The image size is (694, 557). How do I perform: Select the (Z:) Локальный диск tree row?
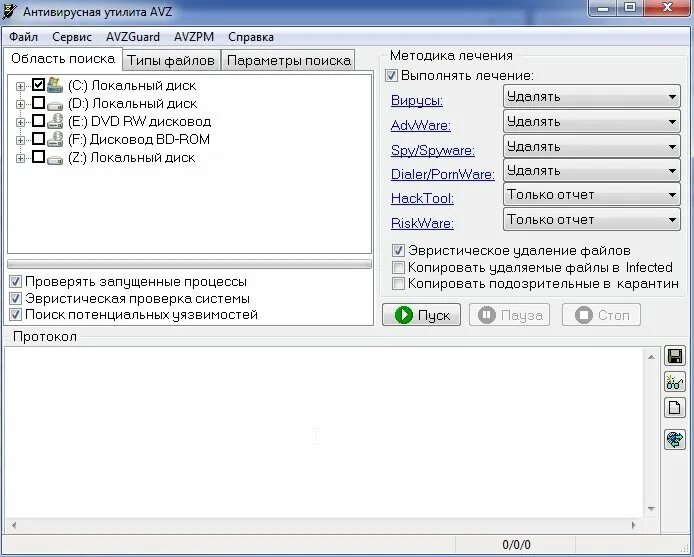[x=131, y=158]
